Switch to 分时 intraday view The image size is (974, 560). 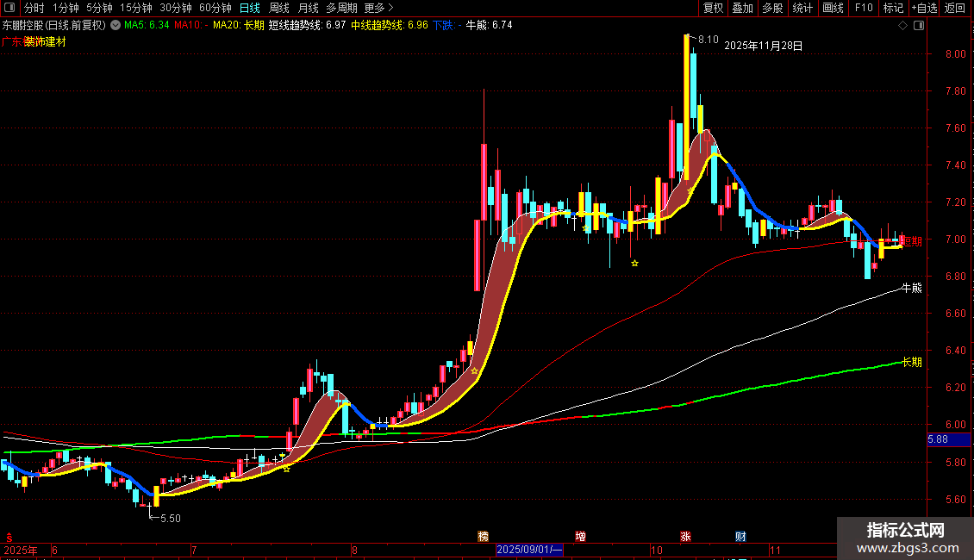(x=34, y=8)
